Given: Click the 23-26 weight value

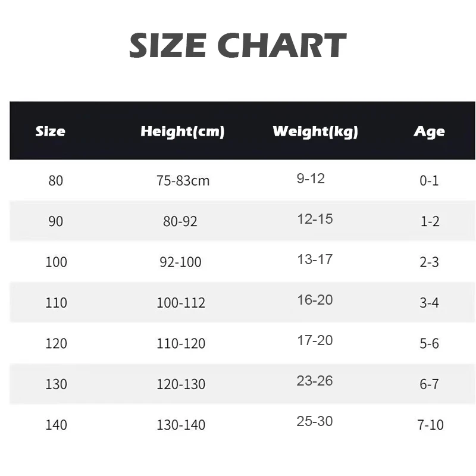Looking at the screenshot, I should (x=315, y=381).
